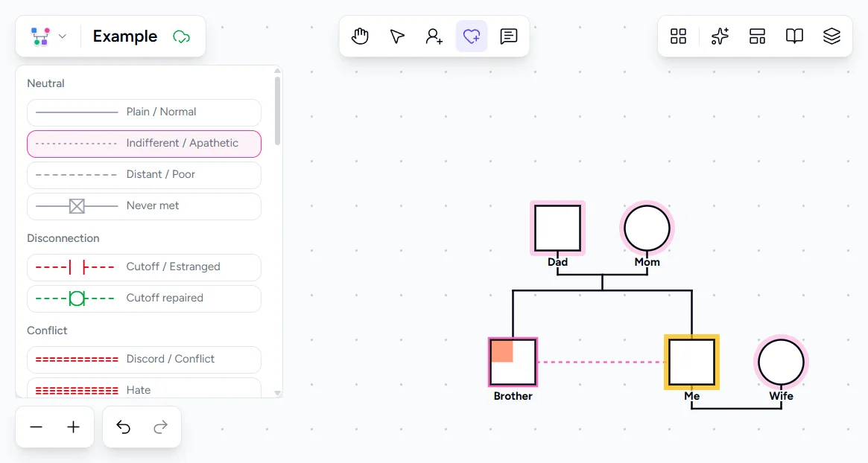Viewport: 868px width, 463px height.
Task: Select the Plain / Normal relationship
Action: coord(144,112)
